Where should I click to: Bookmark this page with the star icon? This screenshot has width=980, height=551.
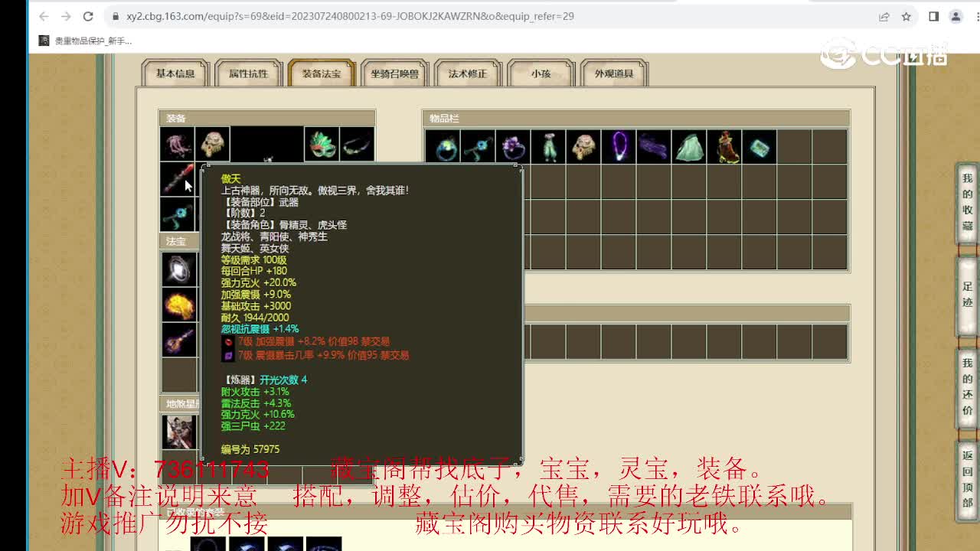click(906, 16)
